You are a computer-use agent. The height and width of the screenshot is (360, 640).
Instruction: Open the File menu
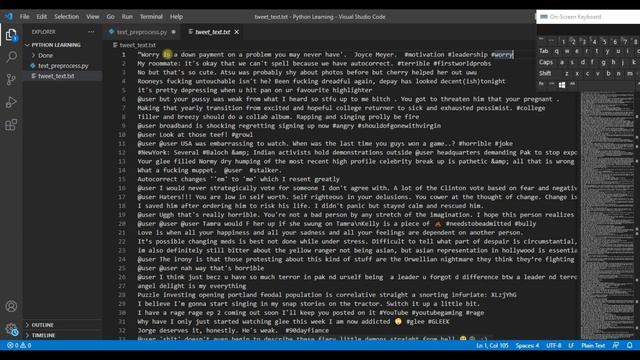click(24, 17)
